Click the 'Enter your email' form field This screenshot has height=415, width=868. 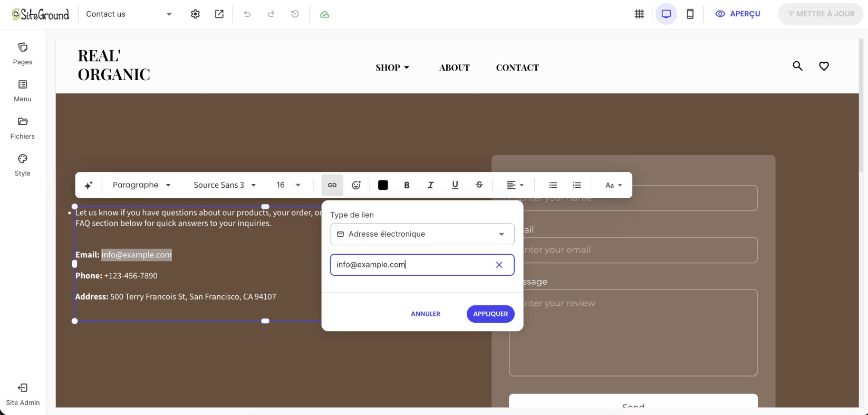coord(633,250)
